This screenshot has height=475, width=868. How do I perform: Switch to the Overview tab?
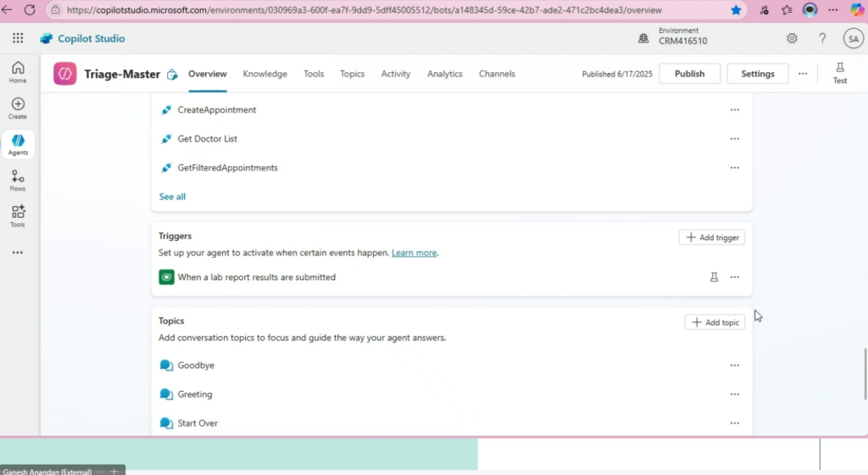click(208, 74)
